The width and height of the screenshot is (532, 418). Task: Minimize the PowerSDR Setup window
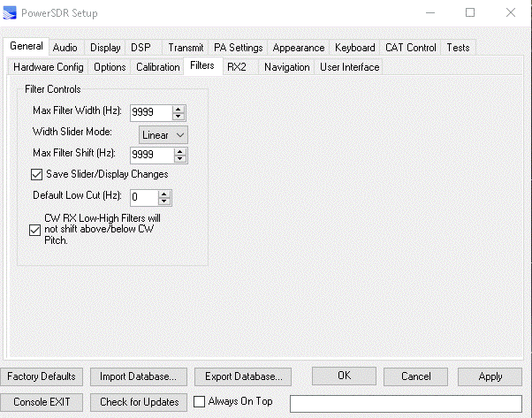coord(430,13)
